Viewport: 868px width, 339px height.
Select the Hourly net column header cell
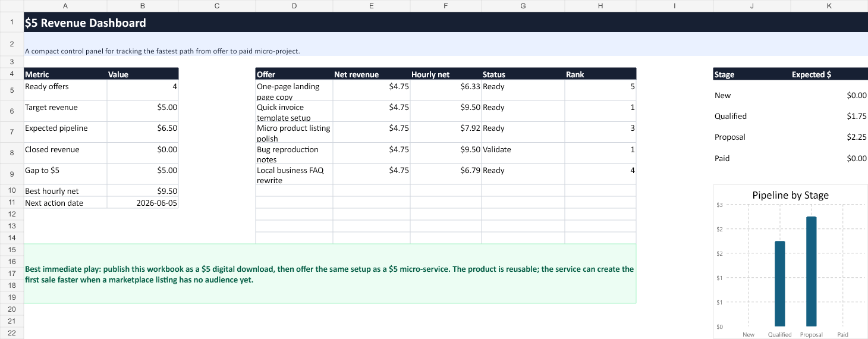pyautogui.click(x=446, y=74)
